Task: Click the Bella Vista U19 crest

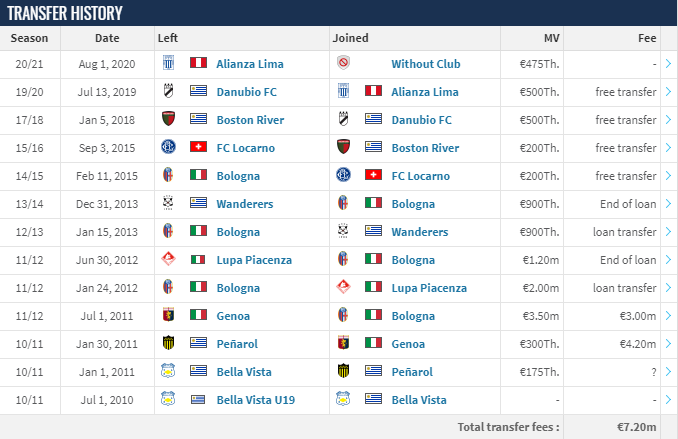Action: click(x=168, y=398)
